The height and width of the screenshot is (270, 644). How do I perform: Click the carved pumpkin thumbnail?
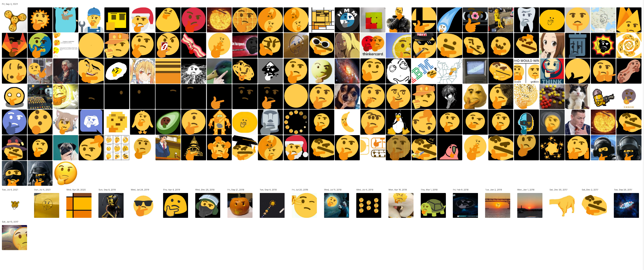[240, 206]
